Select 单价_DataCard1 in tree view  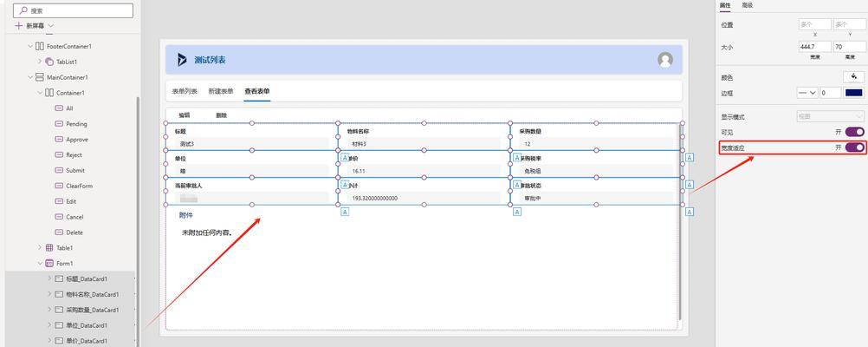pos(87,341)
